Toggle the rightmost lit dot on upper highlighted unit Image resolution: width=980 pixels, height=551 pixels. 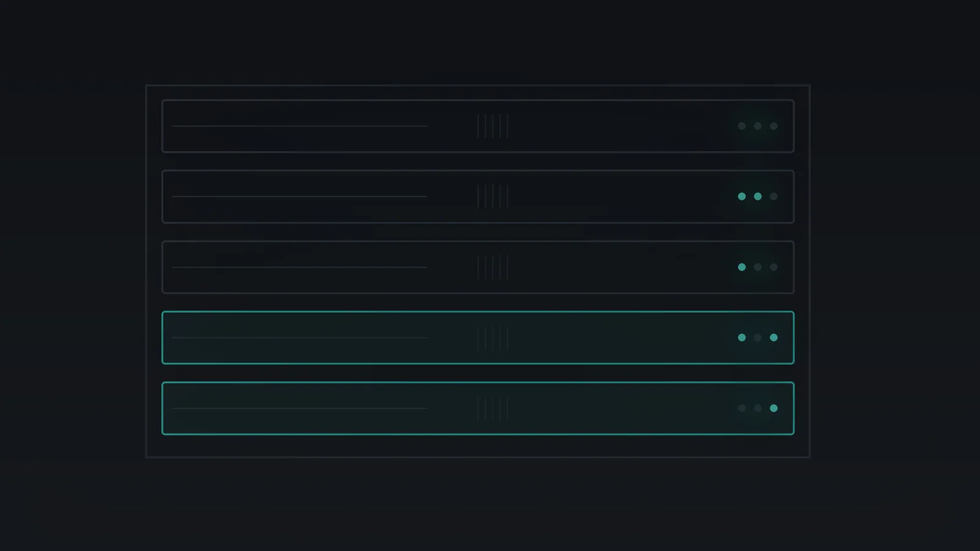pyautogui.click(x=774, y=337)
